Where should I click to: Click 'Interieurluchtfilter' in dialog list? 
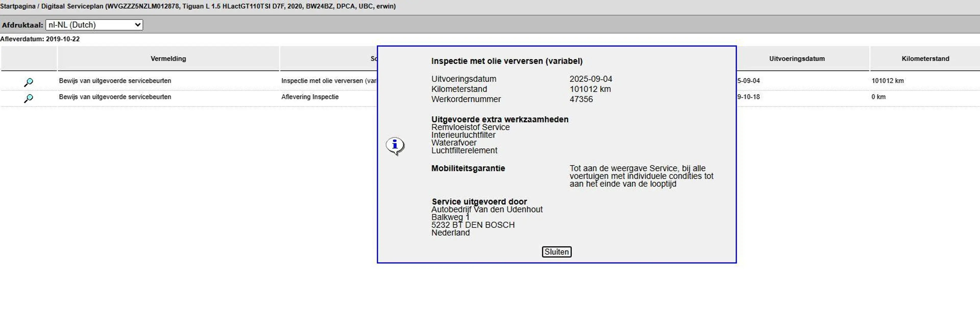coord(463,135)
